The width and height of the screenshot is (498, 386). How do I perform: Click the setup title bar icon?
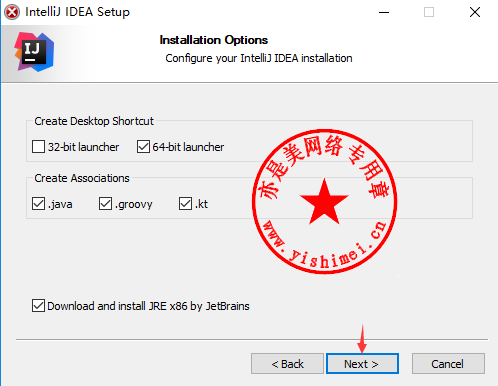click(x=12, y=12)
